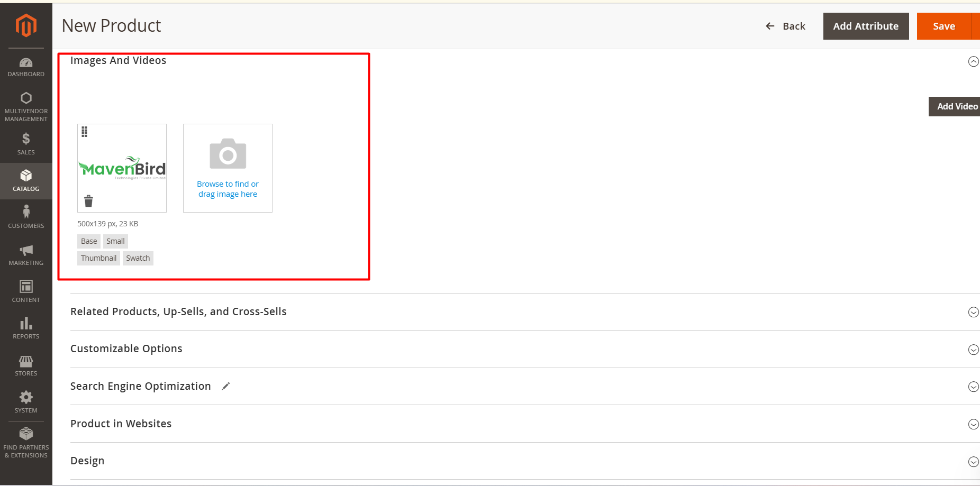Go Back using the arrow link
Viewport: 980px width, 486px height.
(785, 26)
